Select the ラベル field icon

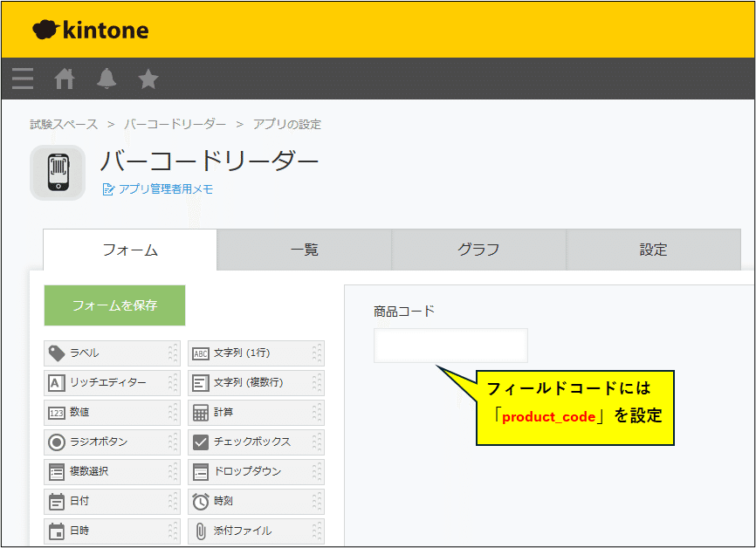(x=58, y=353)
